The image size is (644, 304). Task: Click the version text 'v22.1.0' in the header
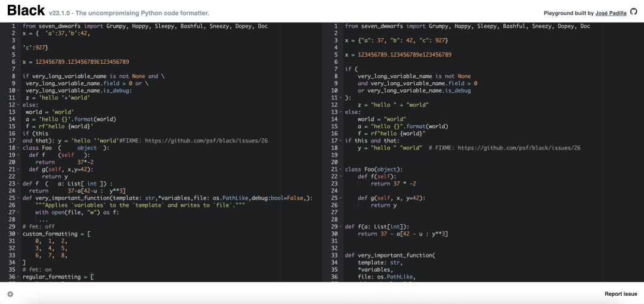(60, 13)
